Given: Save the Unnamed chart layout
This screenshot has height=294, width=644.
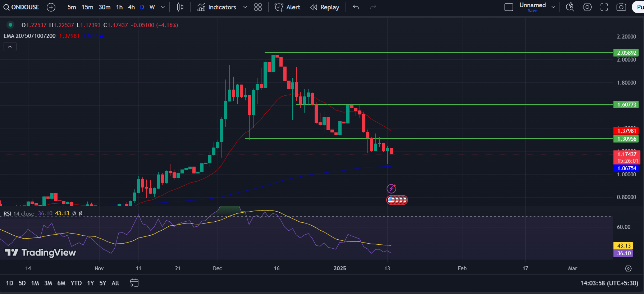Looking at the screenshot, I should (x=533, y=11).
